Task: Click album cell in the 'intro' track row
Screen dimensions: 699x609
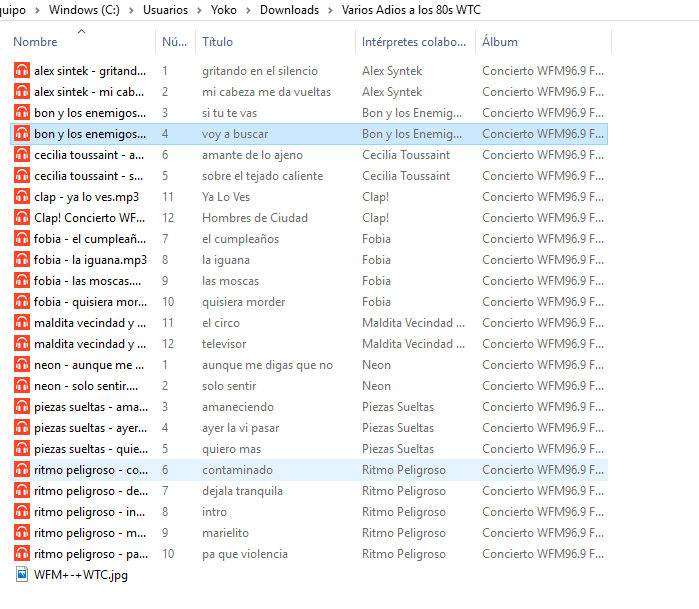Action: 543,512
